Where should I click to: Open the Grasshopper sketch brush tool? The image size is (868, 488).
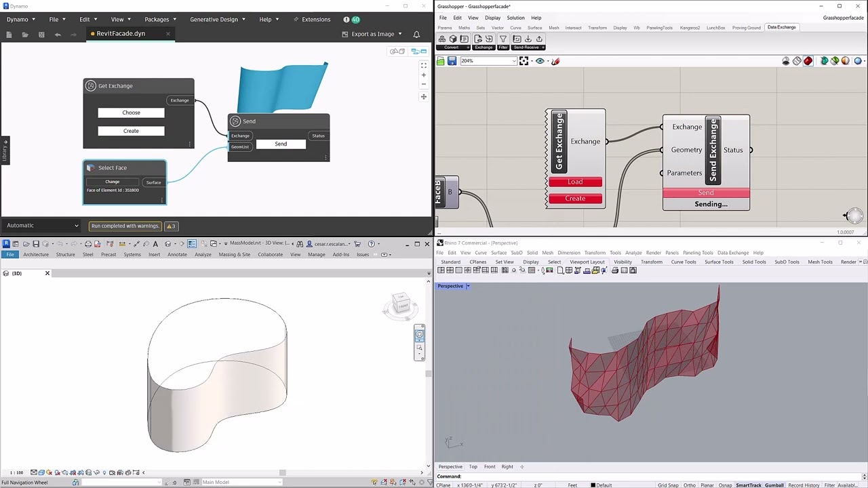tap(555, 61)
